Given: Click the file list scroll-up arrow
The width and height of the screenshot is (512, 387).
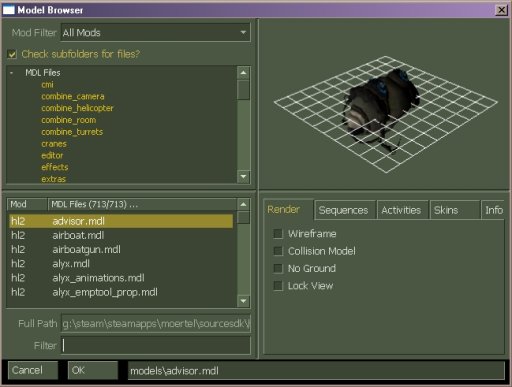Looking at the screenshot, I should pos(243,204).
